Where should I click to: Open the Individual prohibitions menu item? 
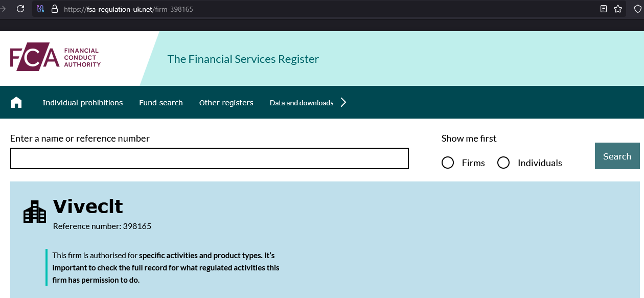pyautogui.click(x=83, y=103)
